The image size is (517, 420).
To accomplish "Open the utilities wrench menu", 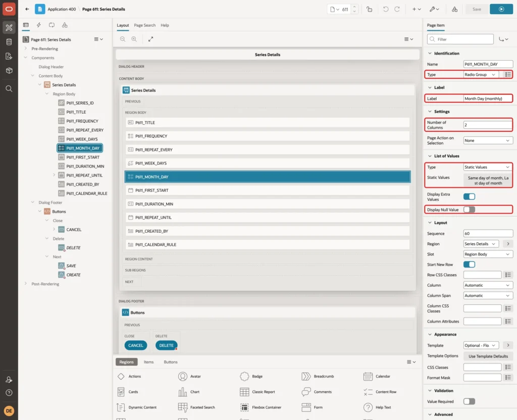I will [434, 9].
